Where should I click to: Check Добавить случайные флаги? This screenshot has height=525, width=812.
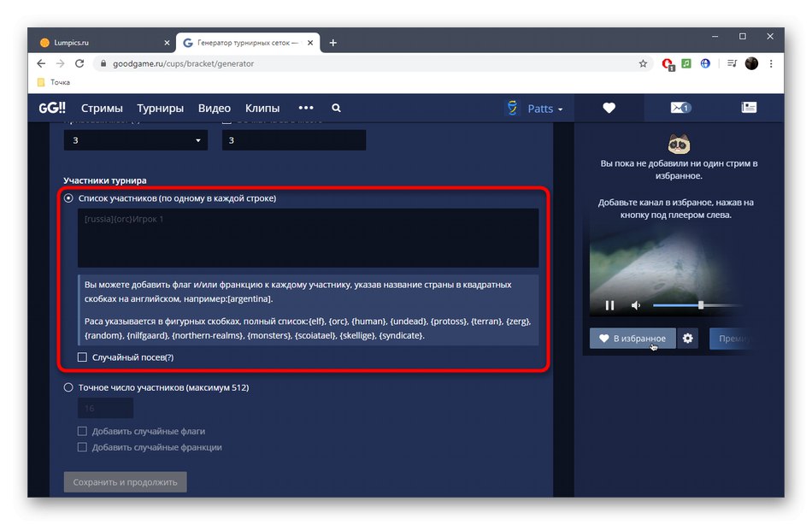82,431
